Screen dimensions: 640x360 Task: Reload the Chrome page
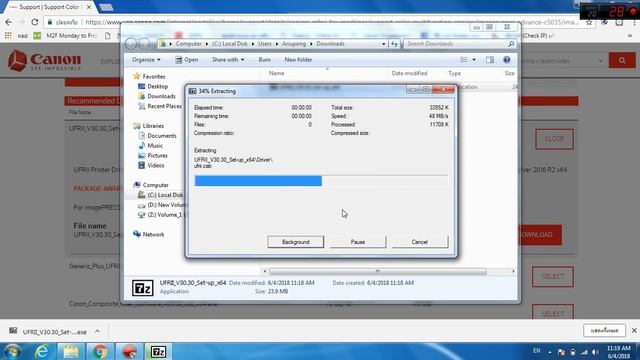[x=35, y=22]
